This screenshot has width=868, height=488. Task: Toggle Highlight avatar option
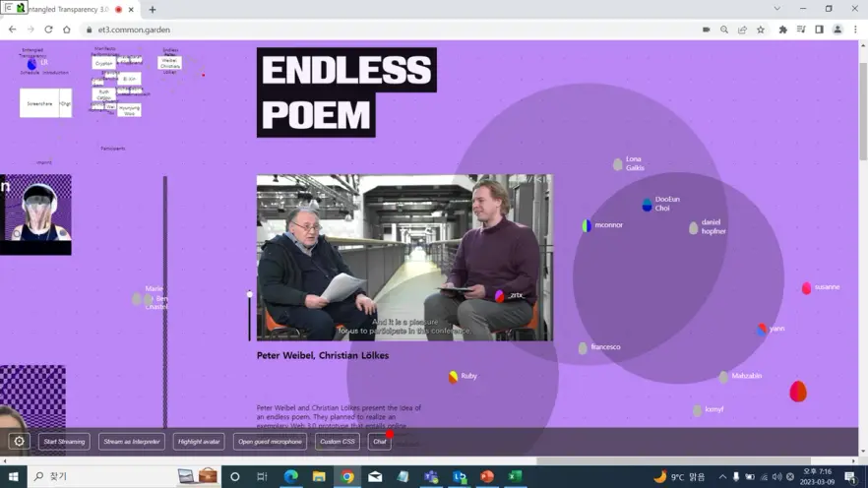[199, 442]
